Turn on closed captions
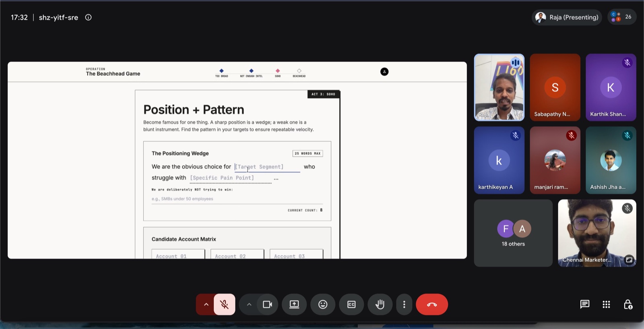Screen dimensions: 644x329 [351, 304]
